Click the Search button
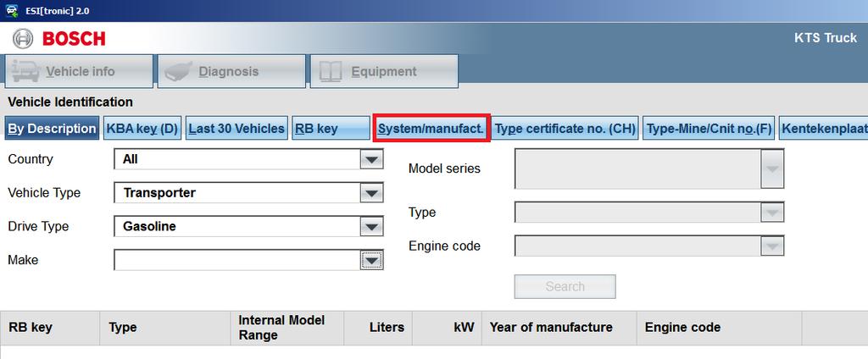 [x=565, y=286]
